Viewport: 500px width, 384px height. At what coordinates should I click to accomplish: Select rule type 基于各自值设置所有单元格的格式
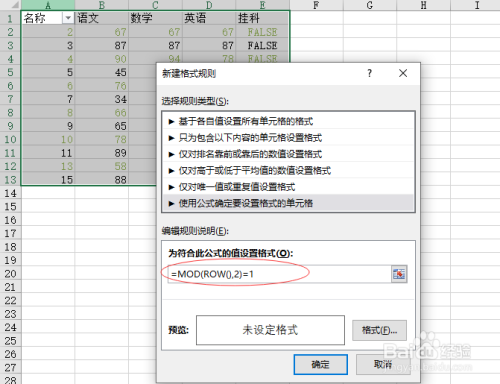tap(288, 121)
